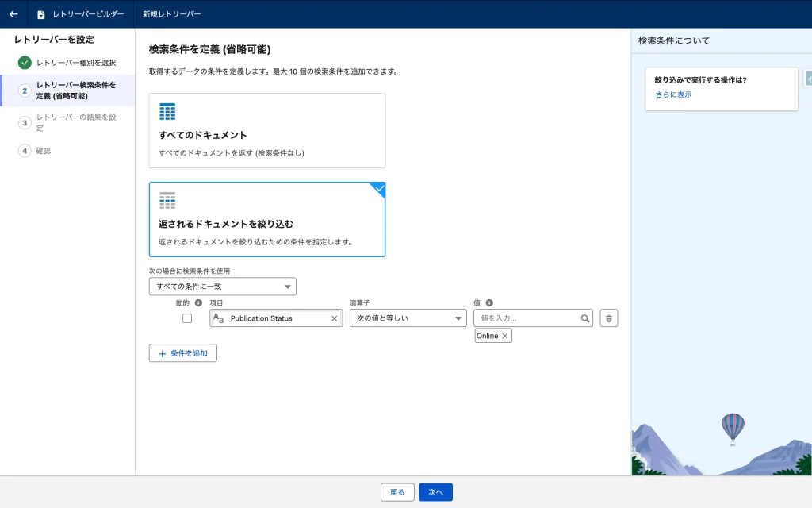Click the back arrow in the header
812x508 pixels.
click(x=13, y=14)
